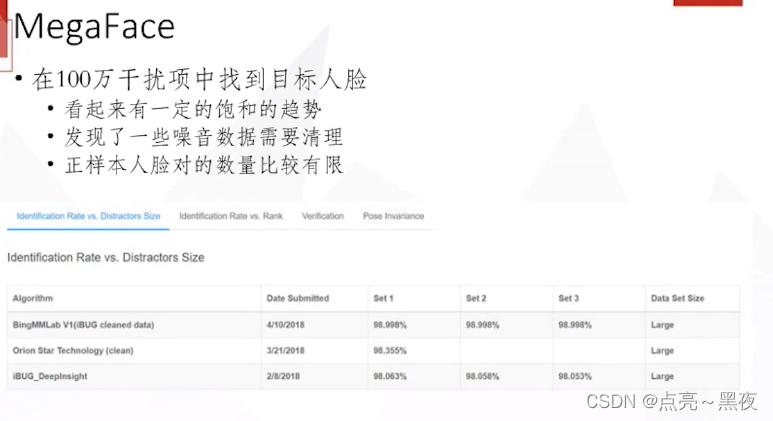Click the MegaFace slide title

94,26
